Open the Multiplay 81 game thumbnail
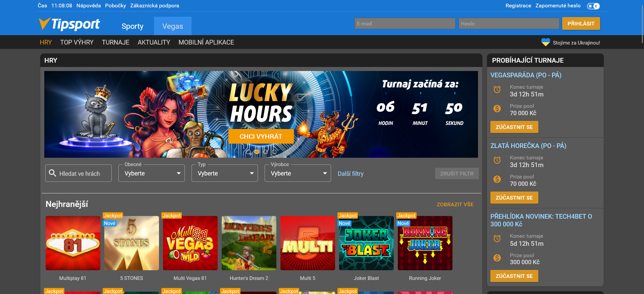 tap(73, 243)
